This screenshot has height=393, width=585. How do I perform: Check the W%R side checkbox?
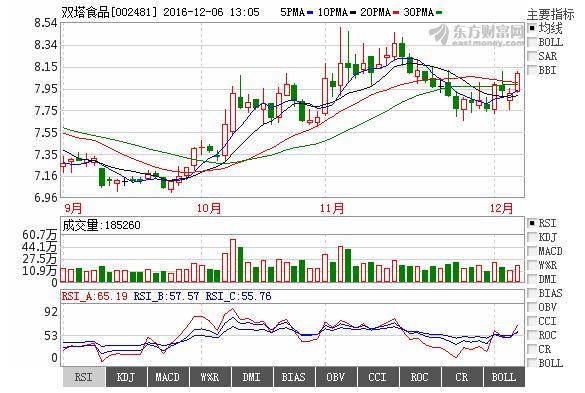[532, 265]
